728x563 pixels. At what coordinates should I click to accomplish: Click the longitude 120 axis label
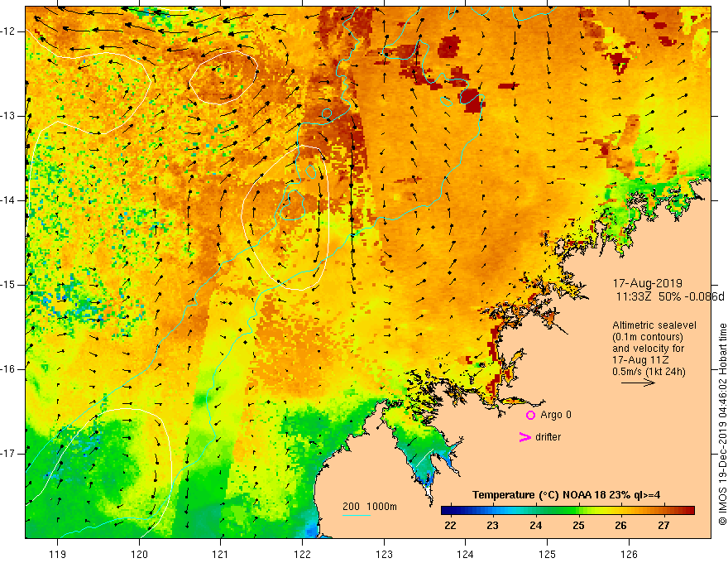[139, 554]
